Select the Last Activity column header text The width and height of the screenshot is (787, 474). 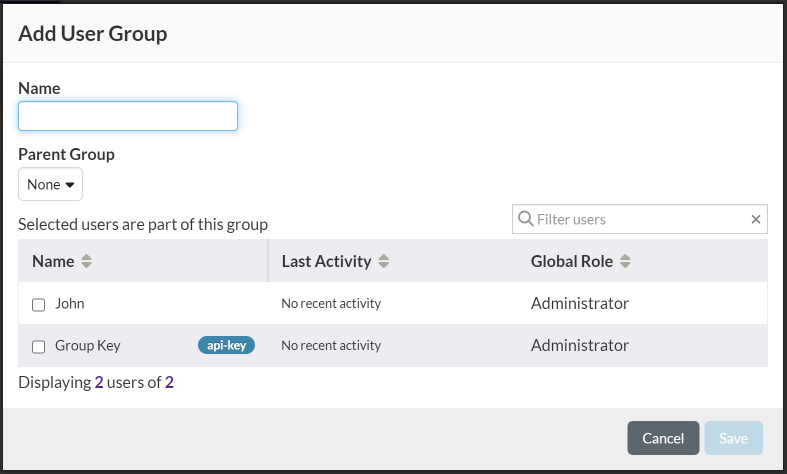pos(326,261)
